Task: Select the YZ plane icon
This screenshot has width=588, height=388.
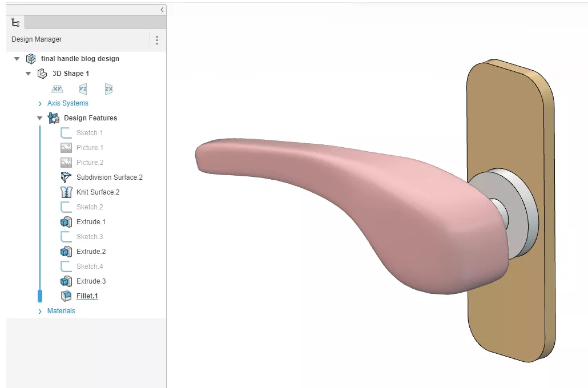Action: [83, 88]
